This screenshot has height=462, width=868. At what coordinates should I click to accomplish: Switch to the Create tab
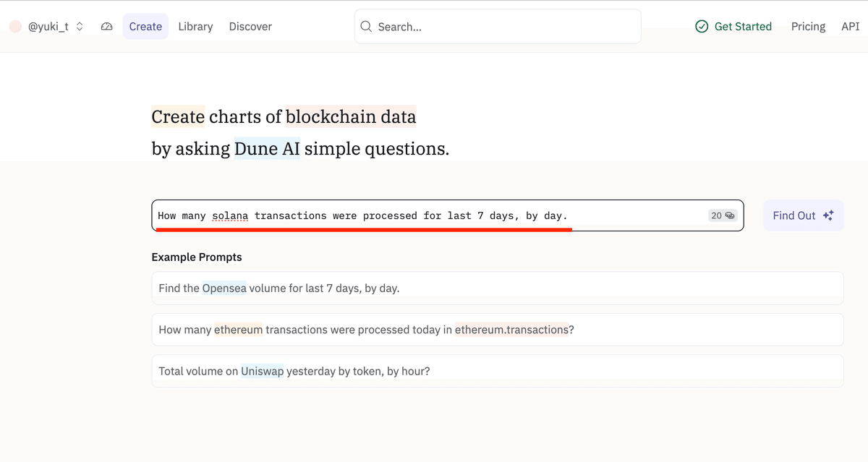(145, 26)
